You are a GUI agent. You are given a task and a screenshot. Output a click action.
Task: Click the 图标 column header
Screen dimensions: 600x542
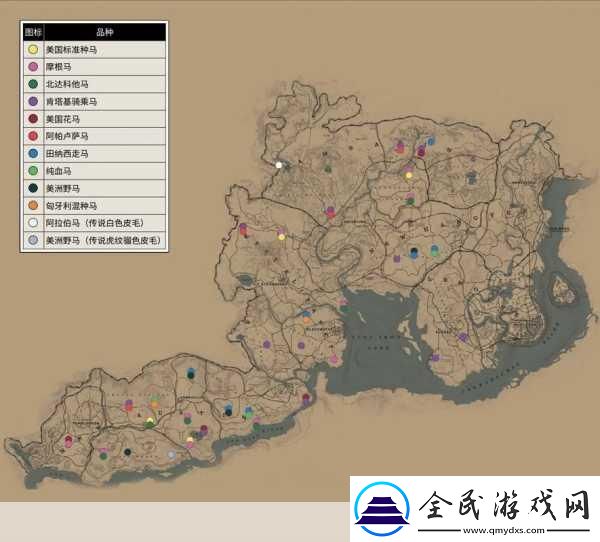click(x=33, y=32)
